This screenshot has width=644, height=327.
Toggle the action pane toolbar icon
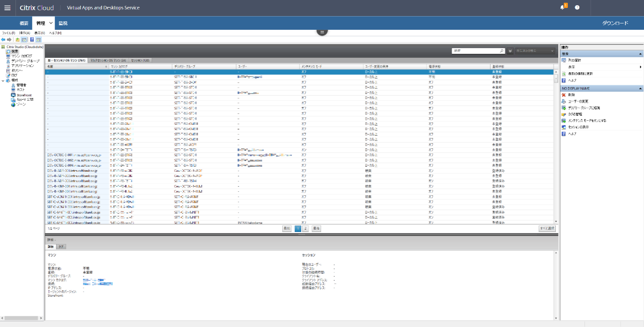coord(38,40)
